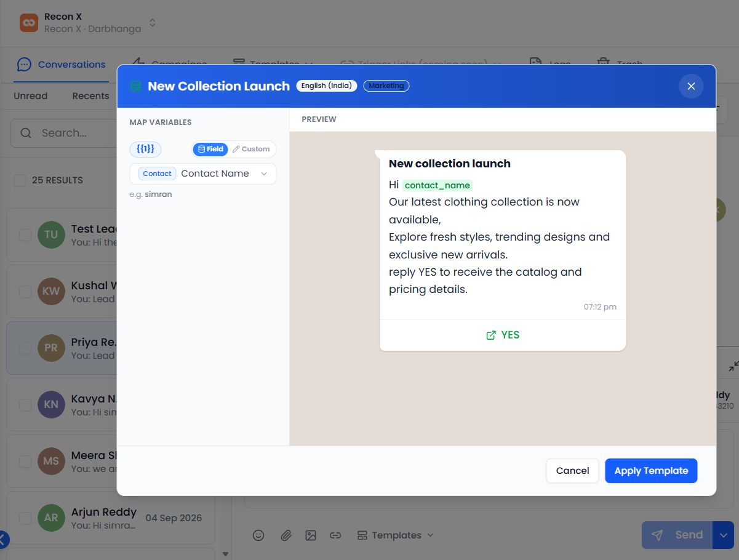The height and width of the screenshot is (560, 739).
Task: Click the Recon X logo icon
Action: point(29,23)
